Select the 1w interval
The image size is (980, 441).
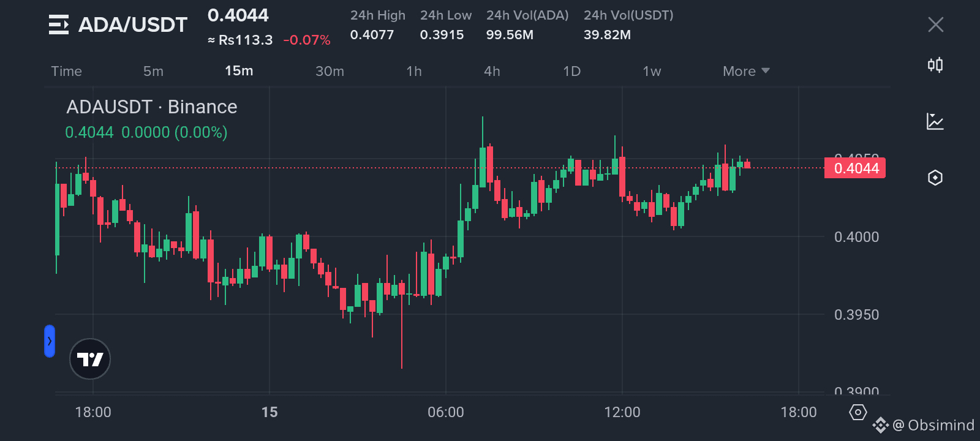pos(651,71)
